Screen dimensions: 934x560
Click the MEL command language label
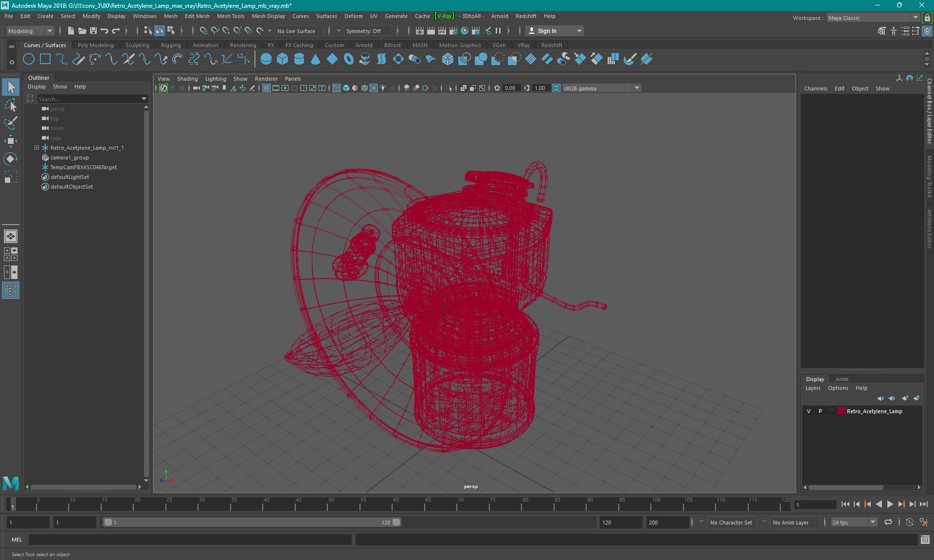[x=17, y=540]
